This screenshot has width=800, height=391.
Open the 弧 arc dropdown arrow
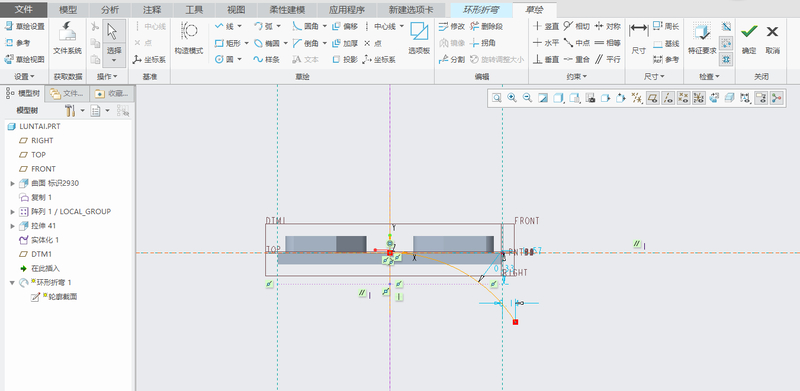pos(278,27)
